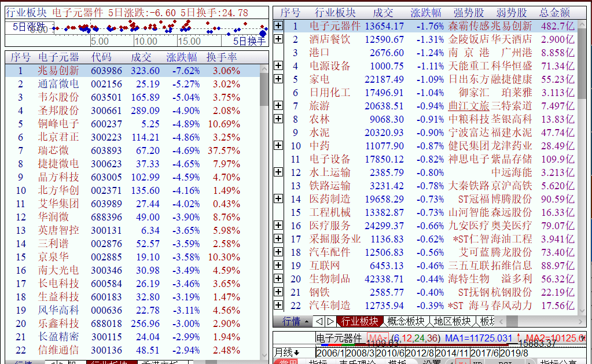592x364 pixels.
Task: Expand the 电源设备 sector row
Action: coord(278,66)
